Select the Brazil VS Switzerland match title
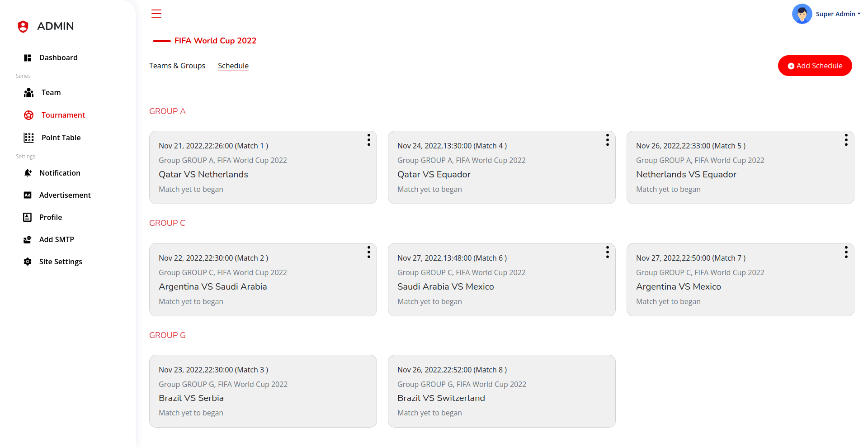Screen dimensions: 868x448 point(441,398)
